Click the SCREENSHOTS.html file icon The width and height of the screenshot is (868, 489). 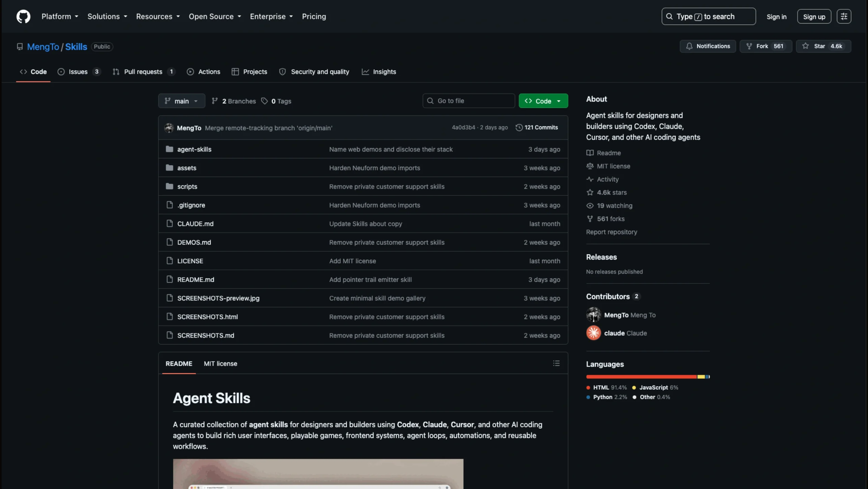coord(170,317)
